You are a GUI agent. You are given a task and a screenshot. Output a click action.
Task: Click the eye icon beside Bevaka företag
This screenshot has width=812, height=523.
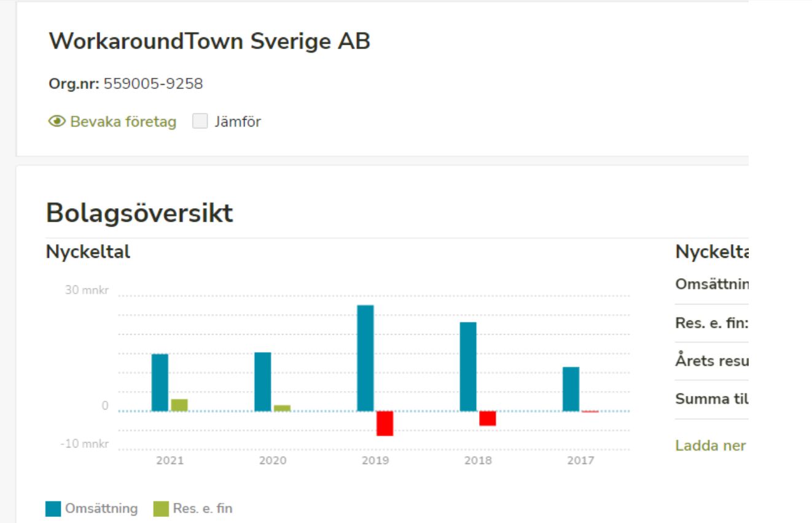(57, 122)
